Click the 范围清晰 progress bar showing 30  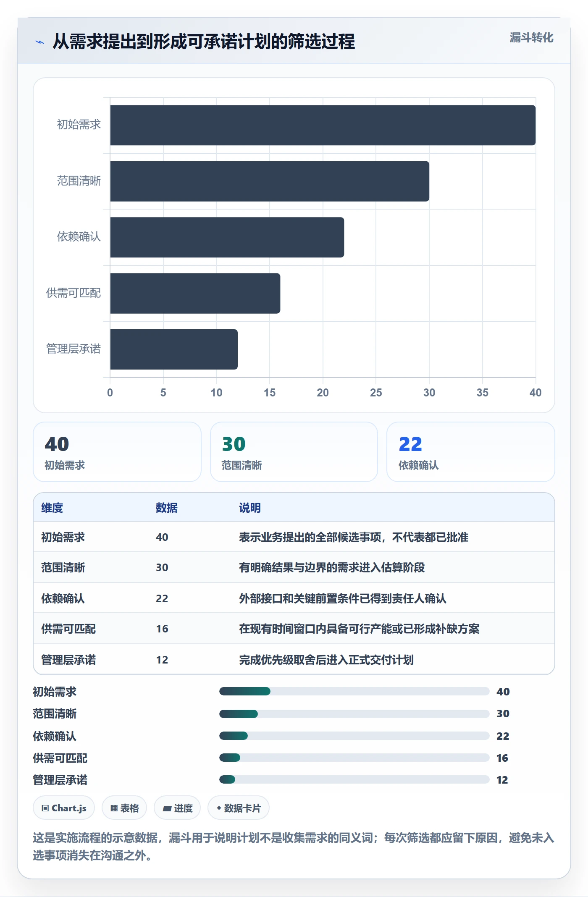(354, 713)
